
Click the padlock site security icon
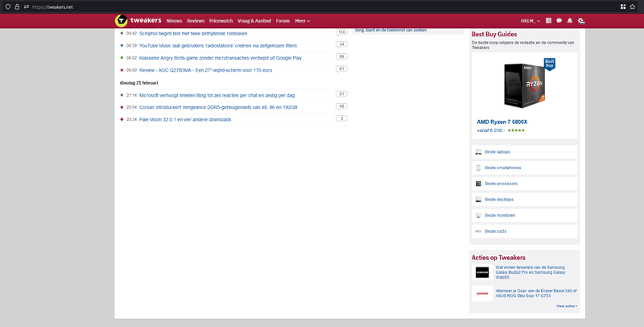point(17,6)
